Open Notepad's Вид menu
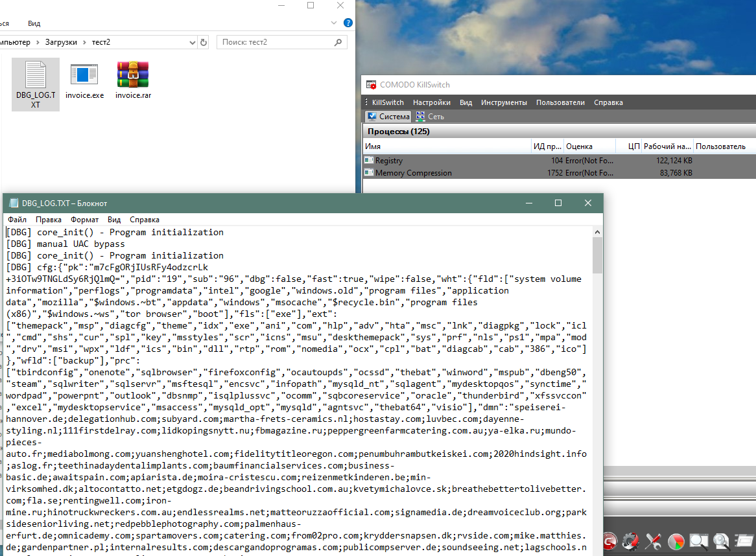This screenshot has width=756, height=556. tap(113, 220)
